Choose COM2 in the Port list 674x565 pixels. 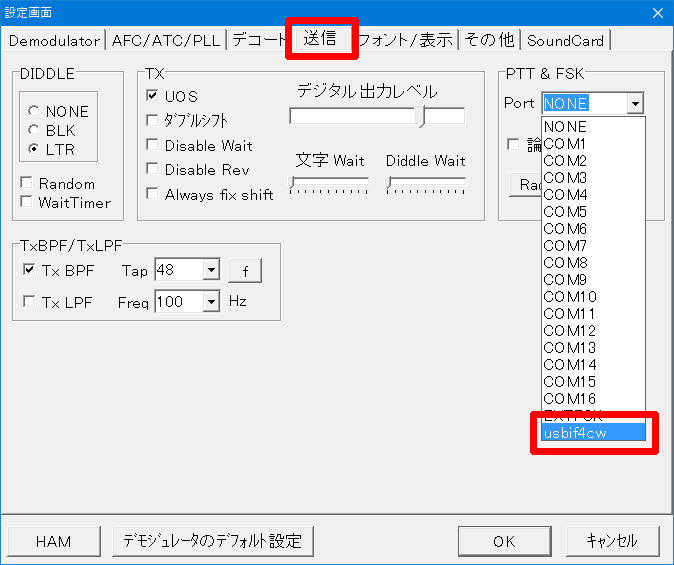pos(593,161)
